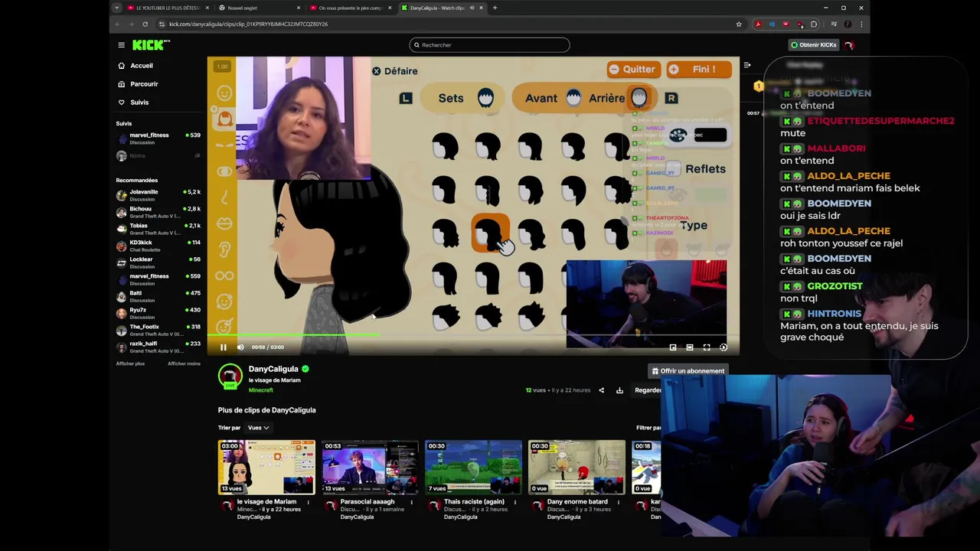Click the Offrir un abonnement button

point(688,371)
